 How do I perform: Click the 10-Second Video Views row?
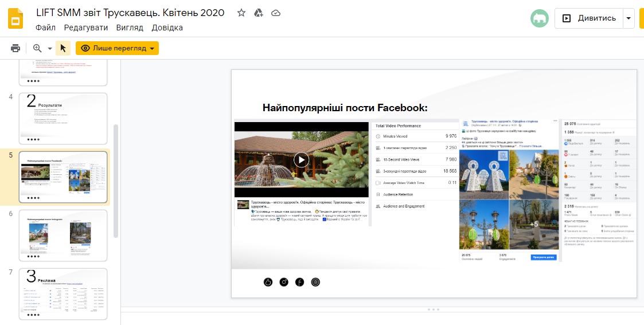(415, 159)
